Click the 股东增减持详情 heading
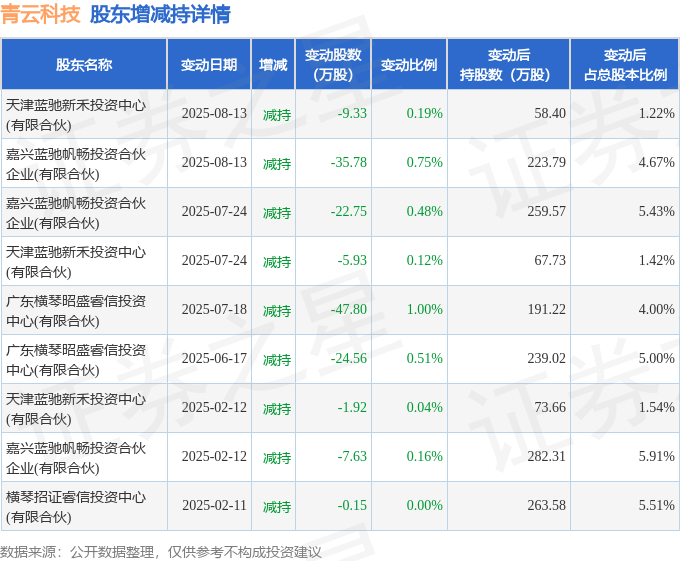The width and height of the screenshot is (680, 561). 160,14
